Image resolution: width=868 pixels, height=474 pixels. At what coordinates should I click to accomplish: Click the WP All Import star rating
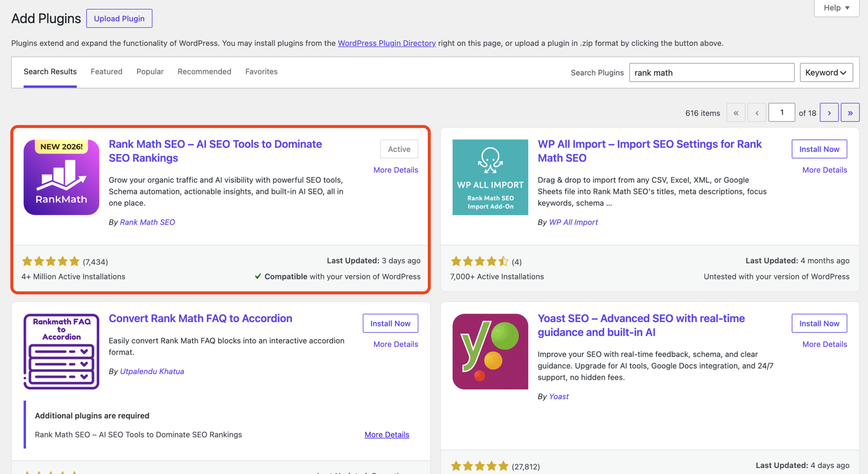coord(480,261)
